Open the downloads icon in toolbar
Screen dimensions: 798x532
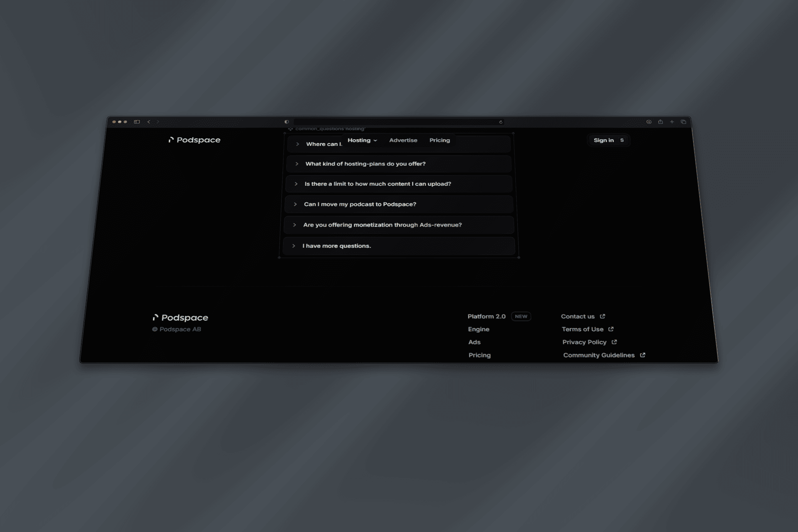[649, 122]
